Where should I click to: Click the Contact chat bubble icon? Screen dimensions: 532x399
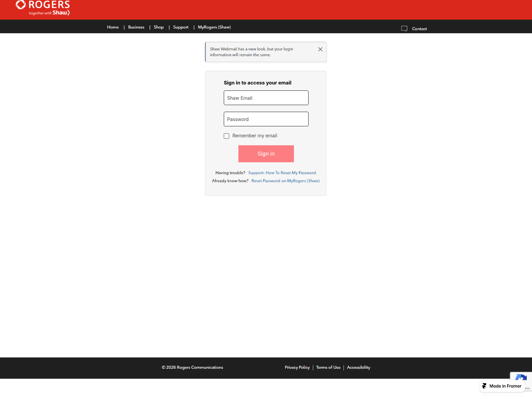(x=404, y=29)
